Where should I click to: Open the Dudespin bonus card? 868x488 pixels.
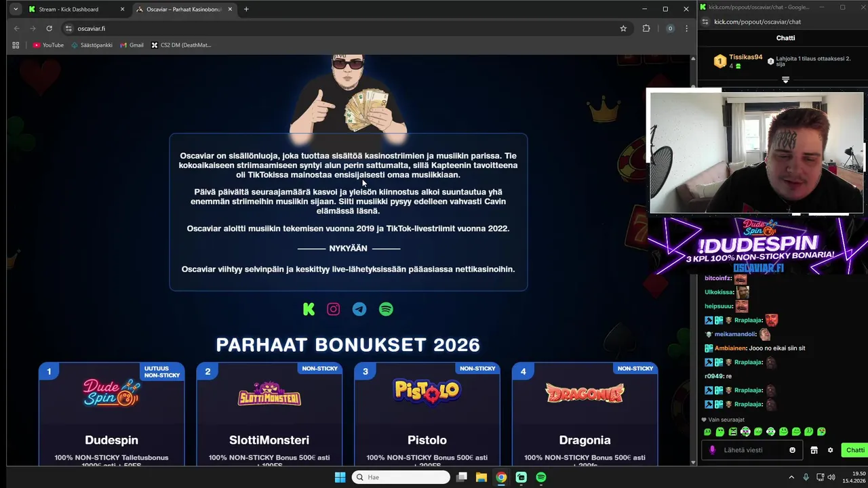[111, 415]
